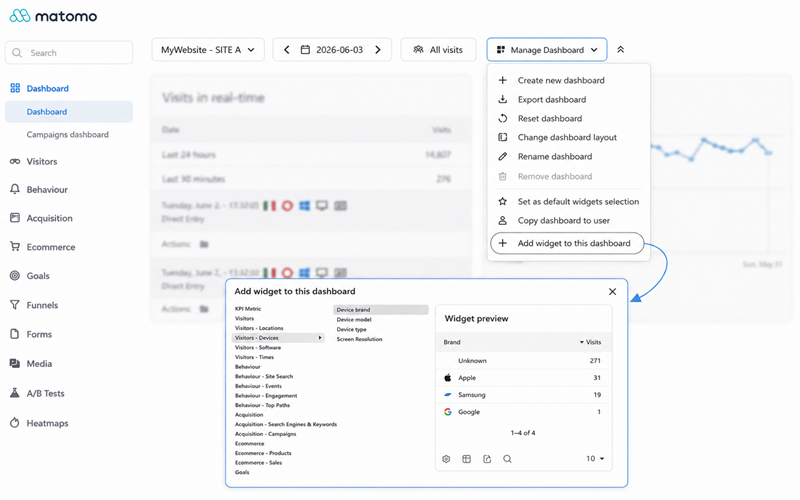This screenshot has height=500, width=800.
Task: Click the Forms document icon in sidebar
Action: click(x=15, y=334)
